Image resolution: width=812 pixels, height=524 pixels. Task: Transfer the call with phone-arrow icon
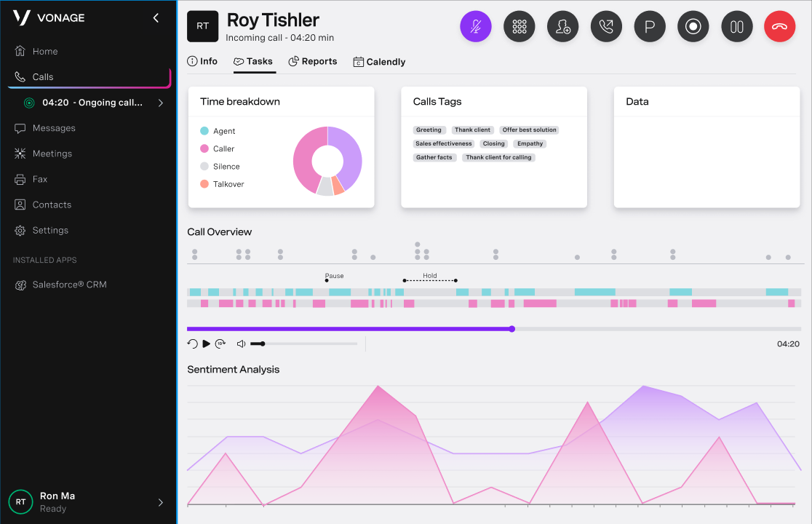click(x=606, y=26)
